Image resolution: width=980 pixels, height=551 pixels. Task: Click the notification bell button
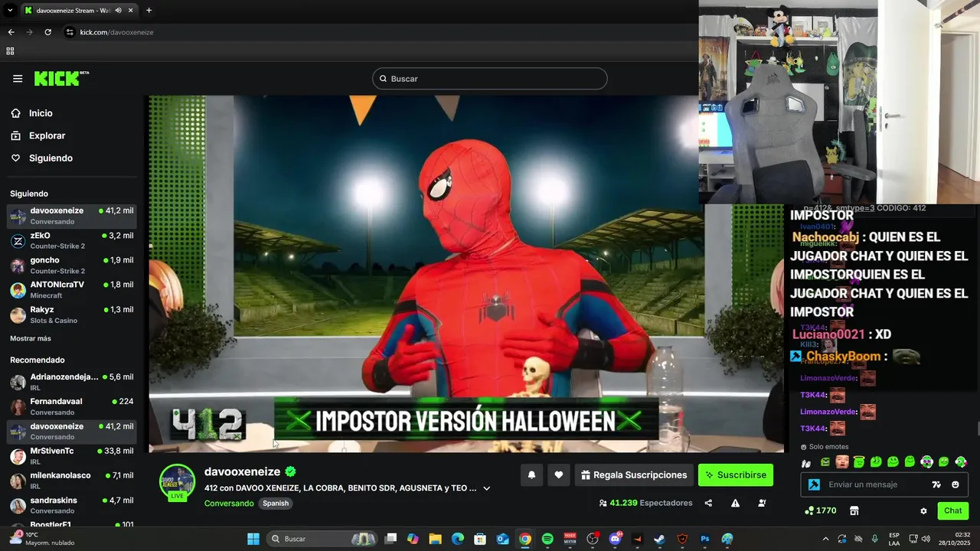tap(531, 475)
